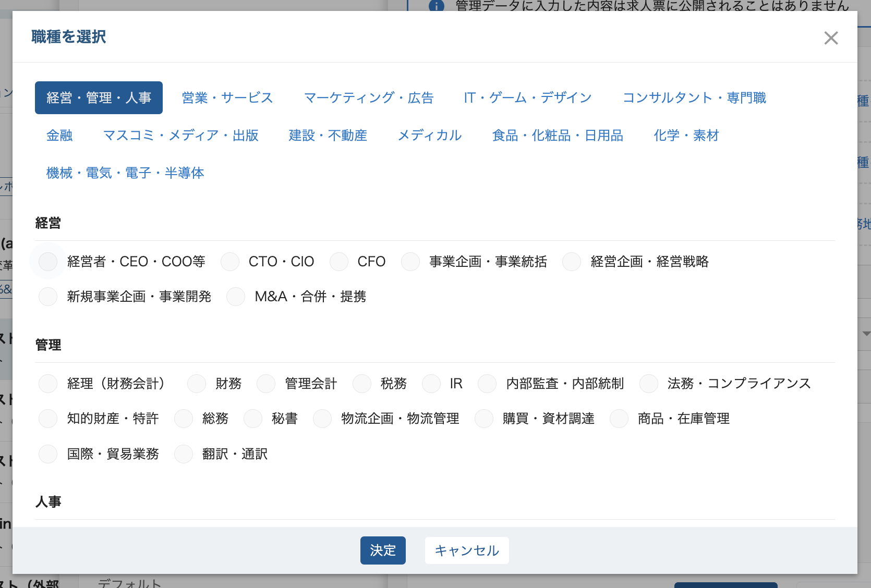
Task: Select the 経理（財務会計） checkbox
Action: click(48, 384)
